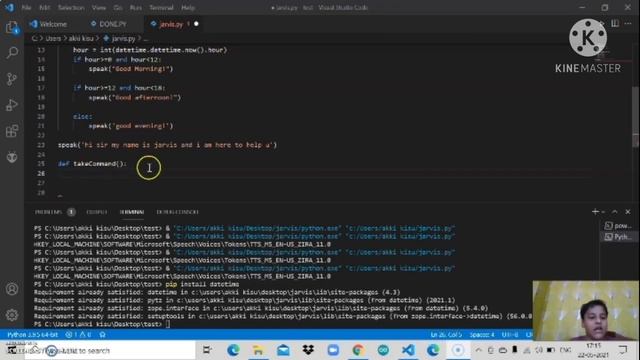Open the Manage gear icon
The image size is (640, 360).
click(x=12, y=315)
